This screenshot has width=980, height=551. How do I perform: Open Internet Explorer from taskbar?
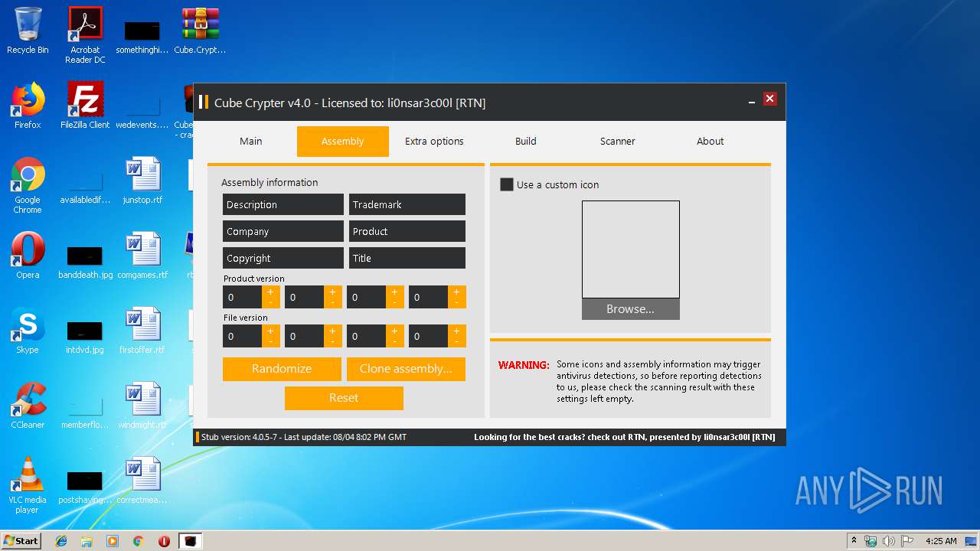tap(61, 541)
